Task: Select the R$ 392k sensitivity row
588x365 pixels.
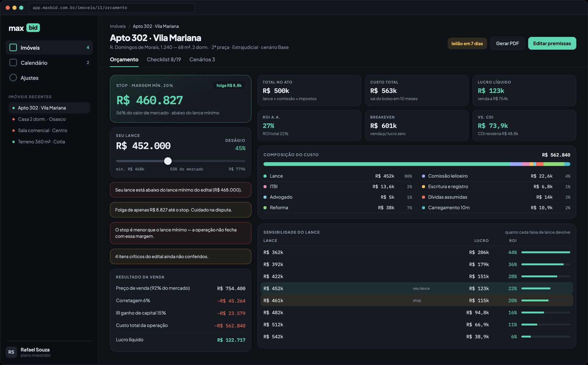Action: pyautogui.click(x=417, y=264)
